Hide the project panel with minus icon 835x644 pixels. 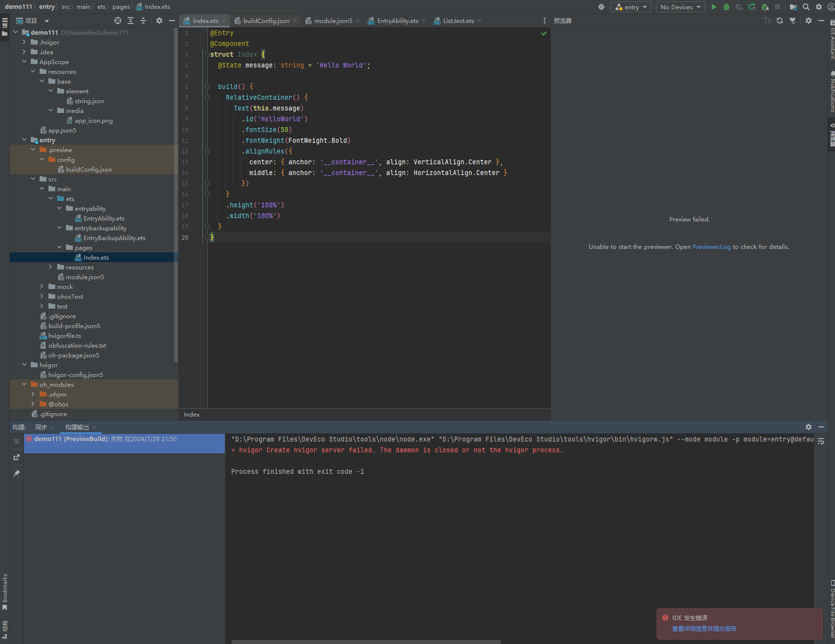click(x=172, y=21)
